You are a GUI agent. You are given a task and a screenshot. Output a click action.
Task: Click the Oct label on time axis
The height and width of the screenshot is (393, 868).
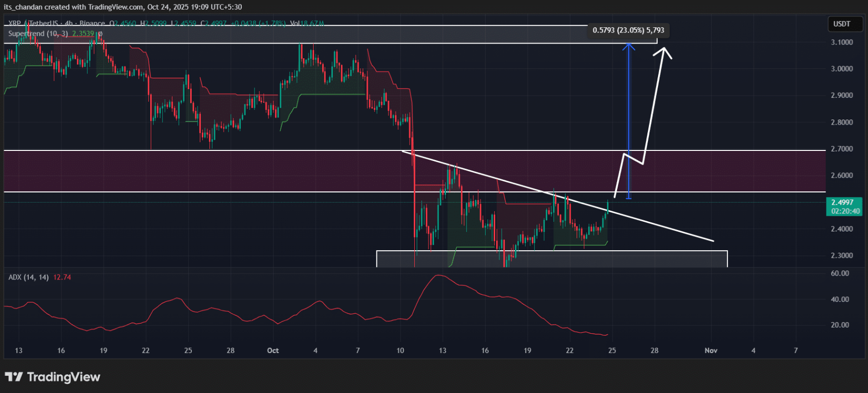tap(273, 350)
